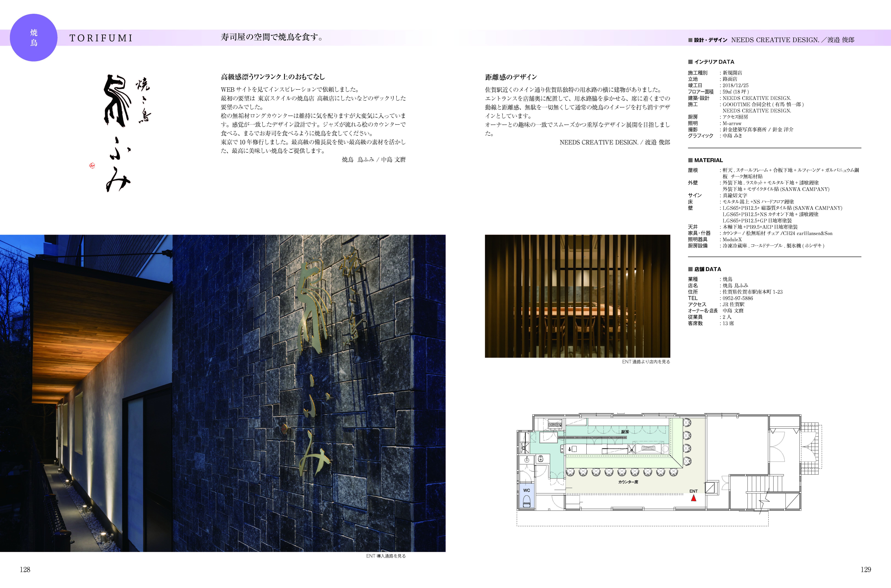This screenshot has width=891, height=588.
Task: Click the purple 焼鳥 circle badge
Action: point(33,38)
